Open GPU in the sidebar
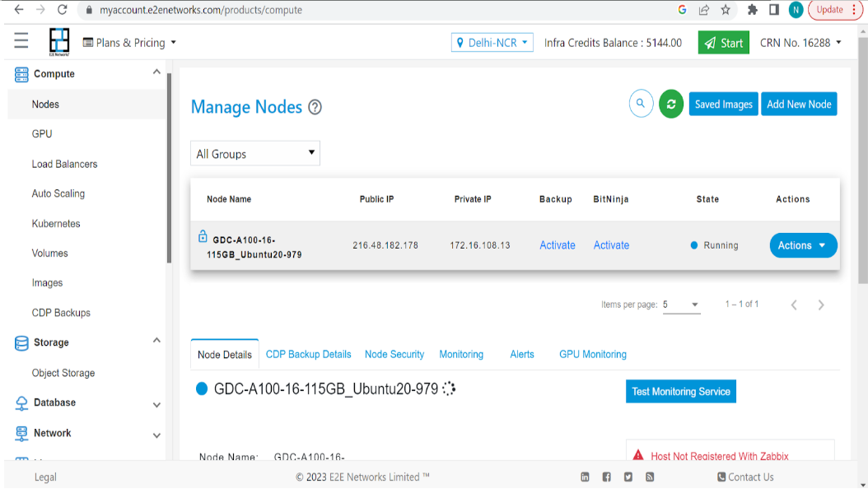This screenshot has width=868, height=503. (42, 134)
